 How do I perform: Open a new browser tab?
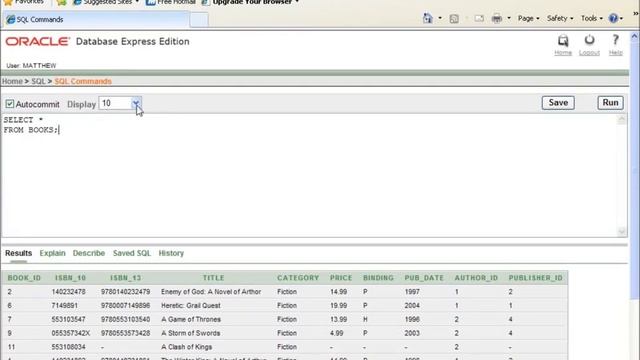[199, 20]
